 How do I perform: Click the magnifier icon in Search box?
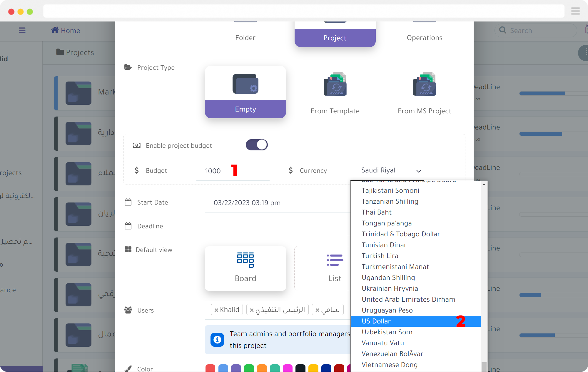pos(503,30)
